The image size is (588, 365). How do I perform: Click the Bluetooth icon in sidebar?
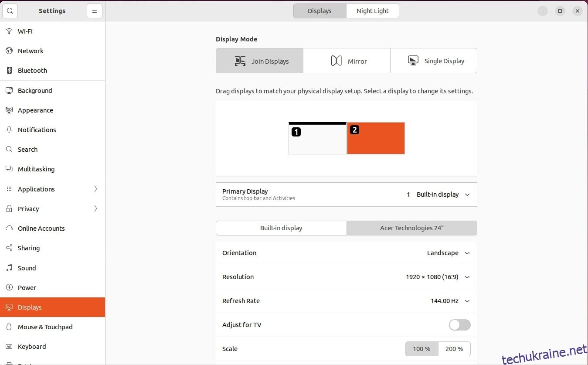click(x=9, y=71)
